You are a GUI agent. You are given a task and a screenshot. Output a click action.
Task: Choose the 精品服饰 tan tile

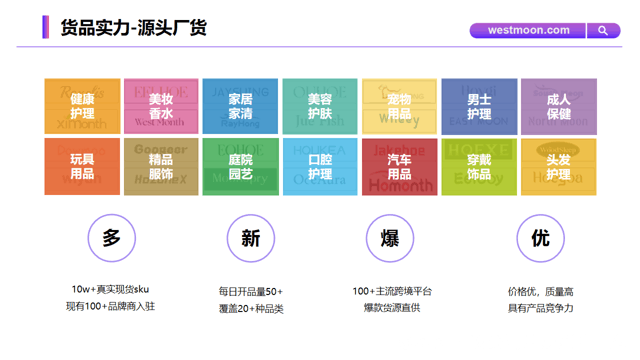[161, 167]
